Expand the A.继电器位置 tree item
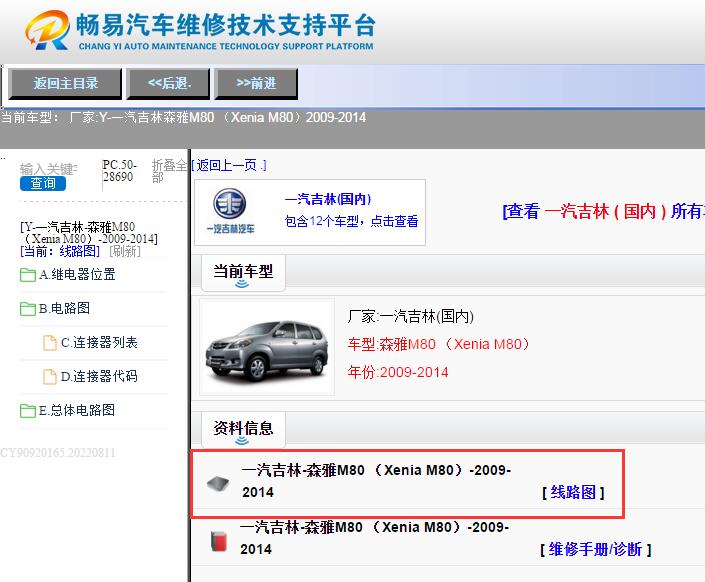Image resolution: width=705 pixels, height=582 pixels. point(77,274)
